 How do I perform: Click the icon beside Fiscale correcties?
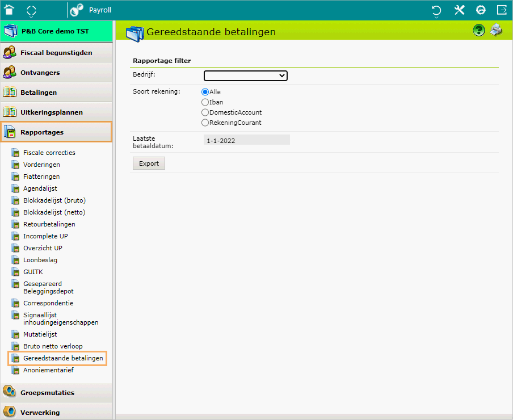coord(15,153)
